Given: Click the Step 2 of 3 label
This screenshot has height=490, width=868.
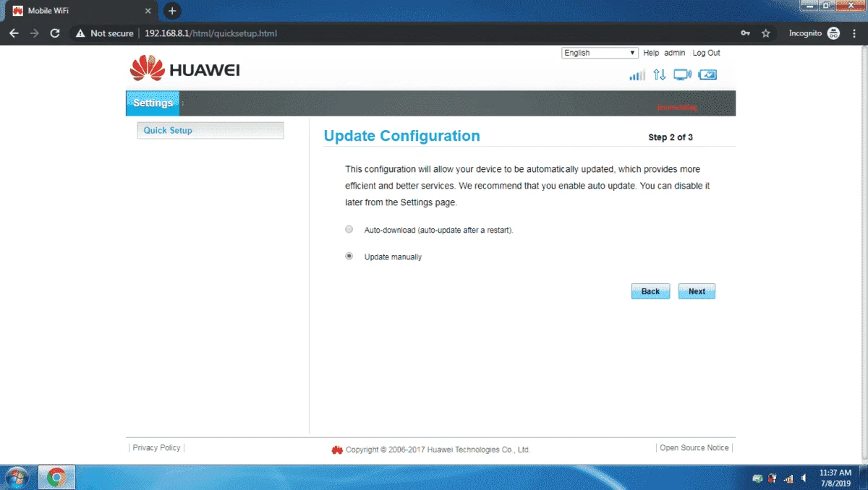Looking at the screenshot, I should [671, 137].
